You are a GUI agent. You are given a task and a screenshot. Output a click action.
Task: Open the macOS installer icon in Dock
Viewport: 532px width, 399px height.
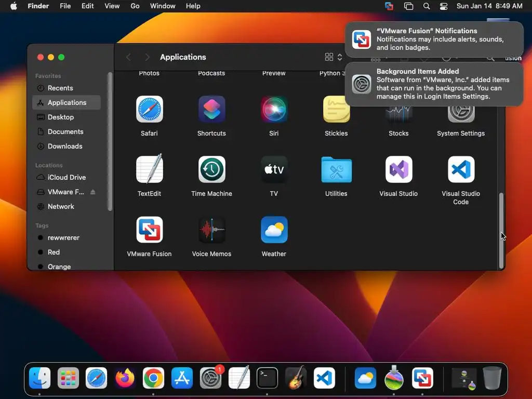point(394,378)
